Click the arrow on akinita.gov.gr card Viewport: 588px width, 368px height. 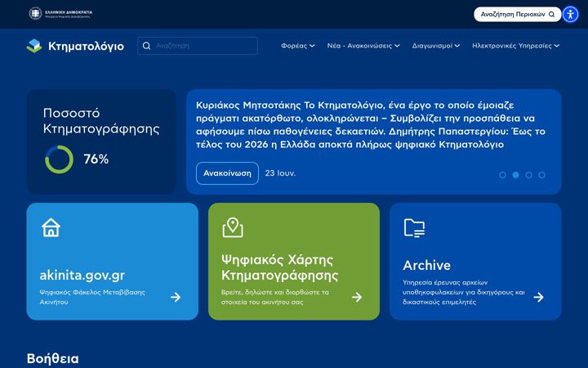click(176, 298)
